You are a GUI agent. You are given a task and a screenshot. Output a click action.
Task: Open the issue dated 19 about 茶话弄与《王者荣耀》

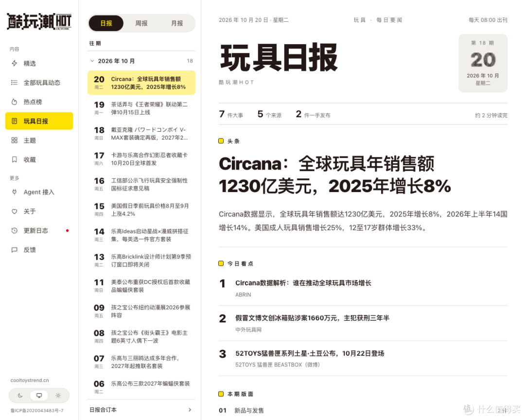pyautogui.click(x=141, y=108)
